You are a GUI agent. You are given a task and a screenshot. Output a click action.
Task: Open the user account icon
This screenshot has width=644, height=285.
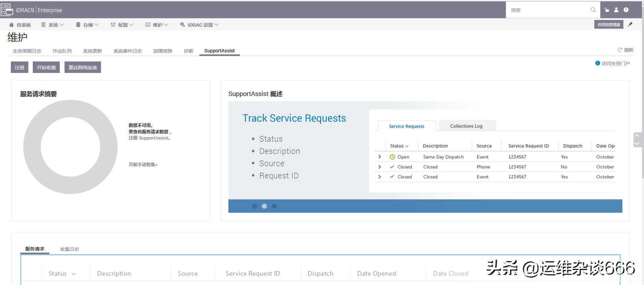[616, 10]
